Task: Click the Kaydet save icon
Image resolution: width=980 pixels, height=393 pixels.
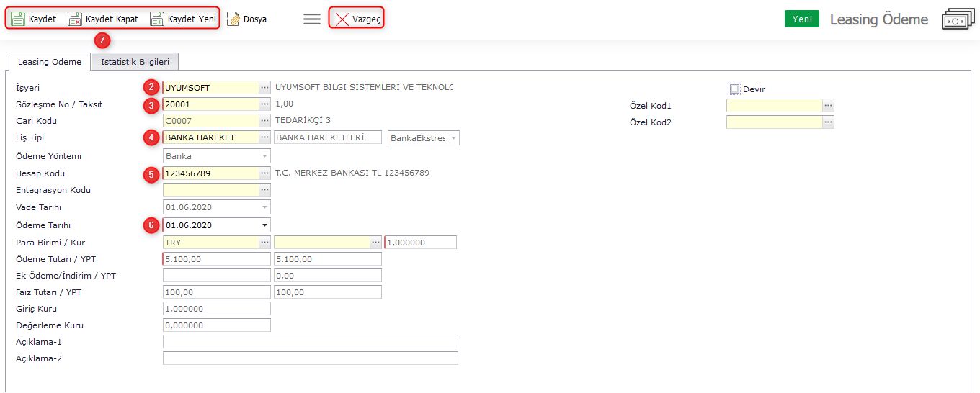Action: pyautogui.click(x=18, y=19)
